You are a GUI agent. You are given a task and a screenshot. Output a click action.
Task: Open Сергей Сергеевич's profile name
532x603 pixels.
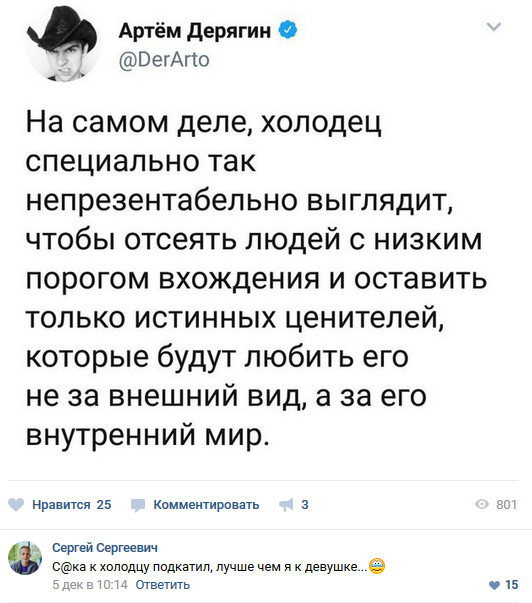[x=105, y=548]
